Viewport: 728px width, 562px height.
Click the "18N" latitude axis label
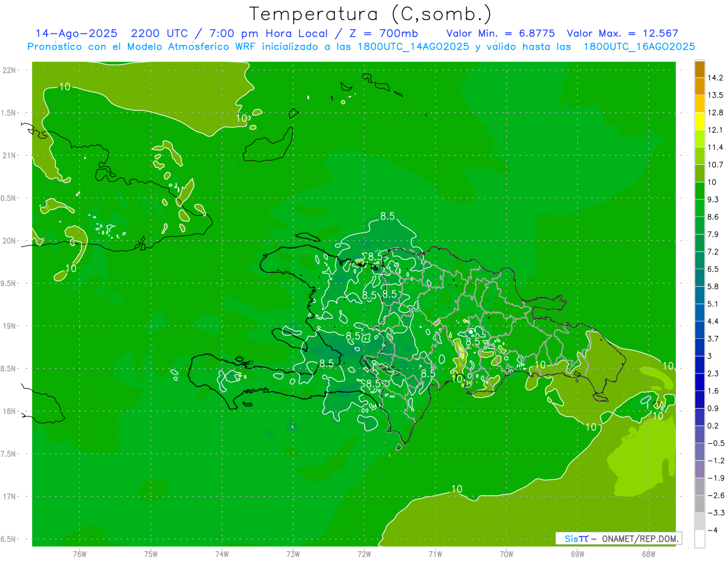(10, 412)
